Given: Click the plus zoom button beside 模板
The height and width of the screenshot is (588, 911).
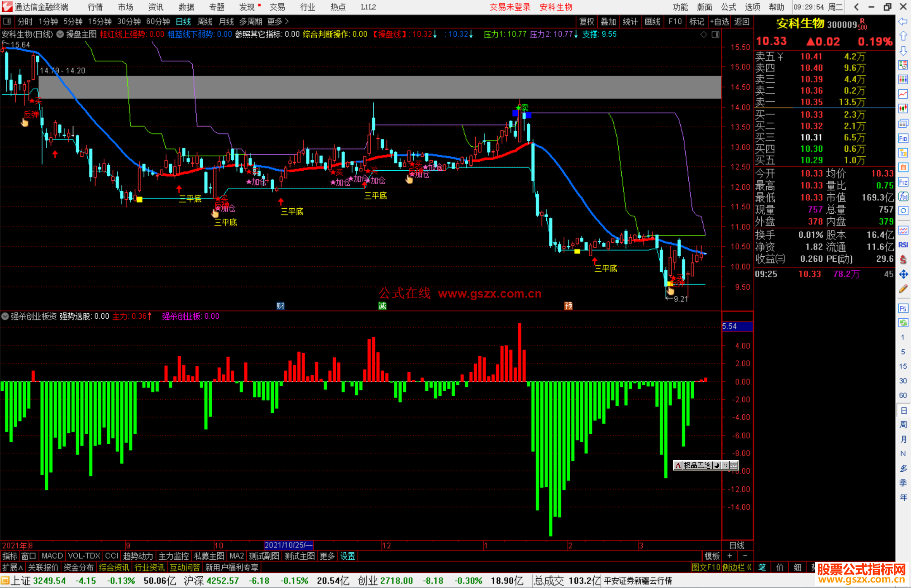Looking at the screenshot, I should (x=730, y=556).
